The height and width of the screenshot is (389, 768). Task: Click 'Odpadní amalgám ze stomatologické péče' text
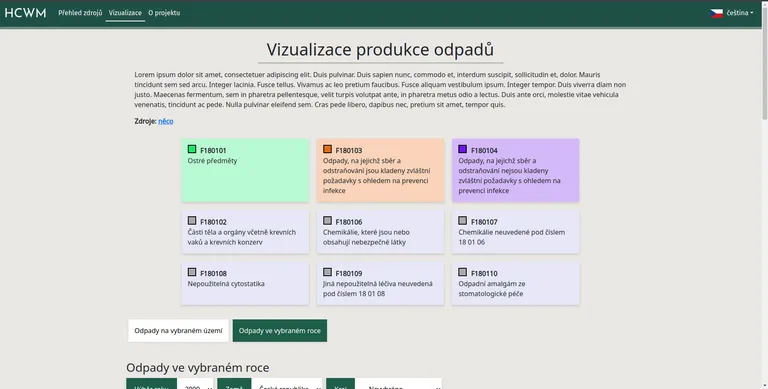pos(492,289)
